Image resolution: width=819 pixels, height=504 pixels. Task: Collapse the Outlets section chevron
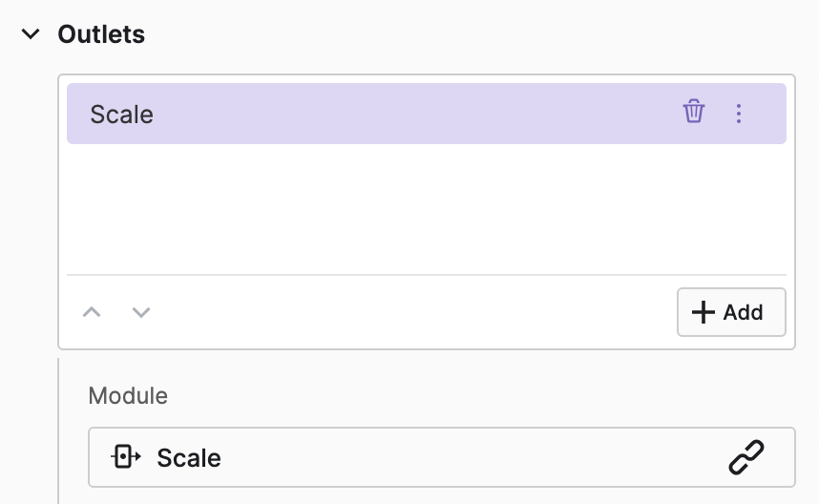[x=31, y=34]
